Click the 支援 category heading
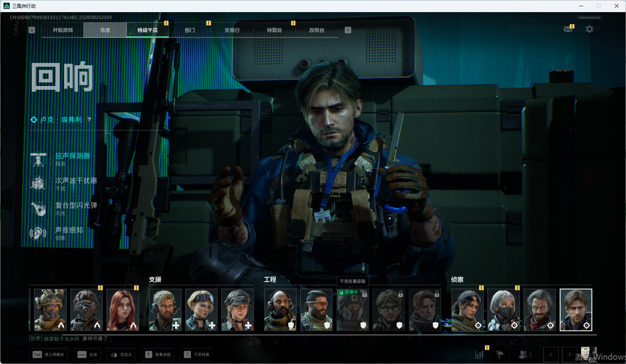The width and height of the screenshot is (626, 364). [x=155, y=280]
